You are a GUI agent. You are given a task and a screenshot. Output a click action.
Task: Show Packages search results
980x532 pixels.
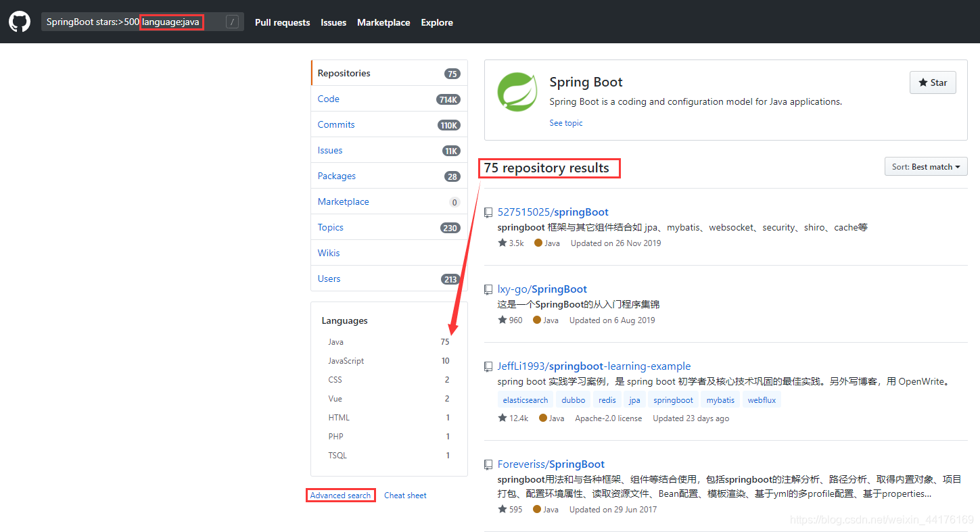click(x=389, y=176)
